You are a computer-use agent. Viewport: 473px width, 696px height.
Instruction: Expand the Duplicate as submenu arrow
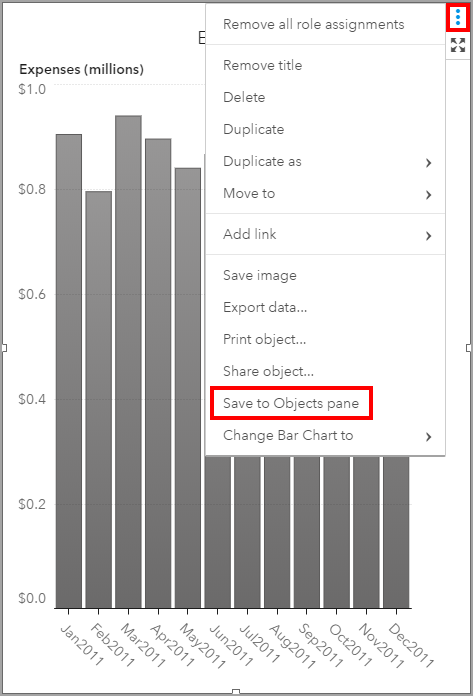tap(428, 163)
